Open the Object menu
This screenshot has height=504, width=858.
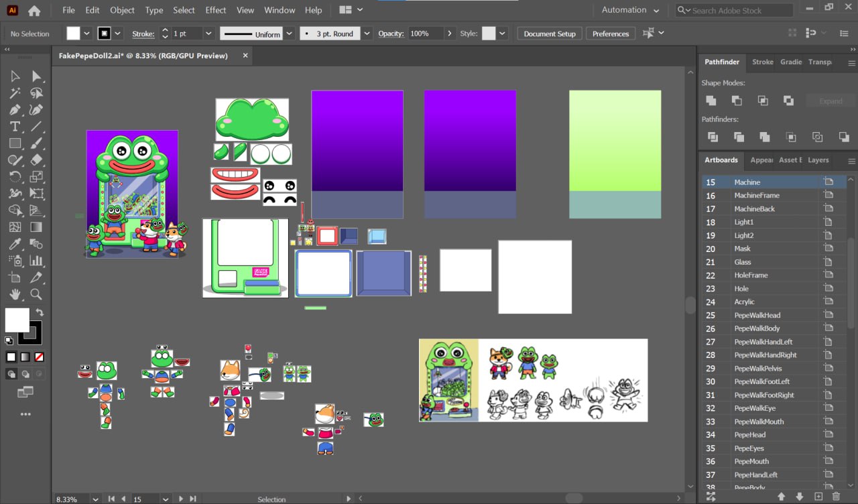(122, 10)
